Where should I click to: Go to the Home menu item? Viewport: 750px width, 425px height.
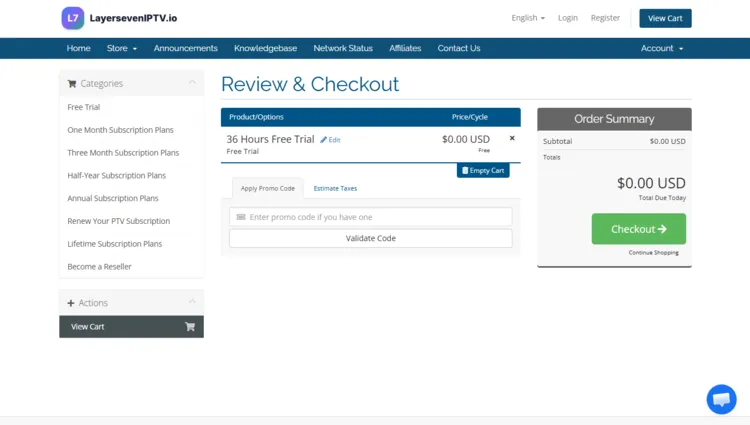coord(78,48)
